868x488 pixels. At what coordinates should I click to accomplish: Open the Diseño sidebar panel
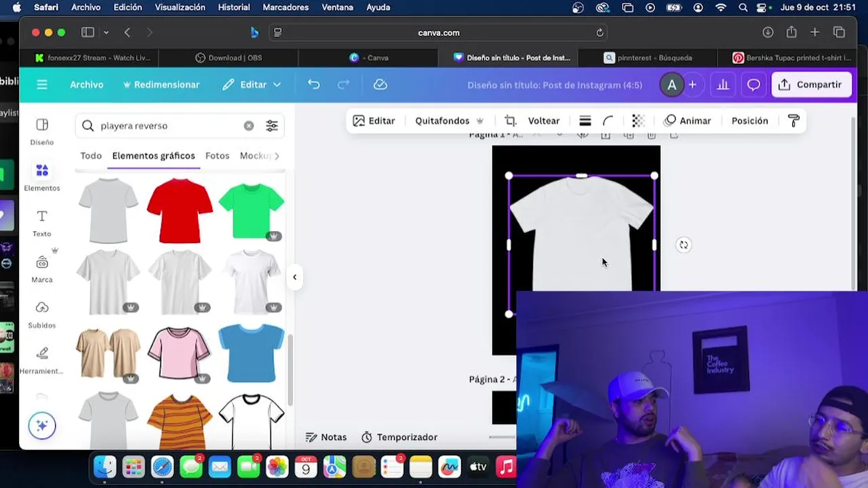(42, 131)
